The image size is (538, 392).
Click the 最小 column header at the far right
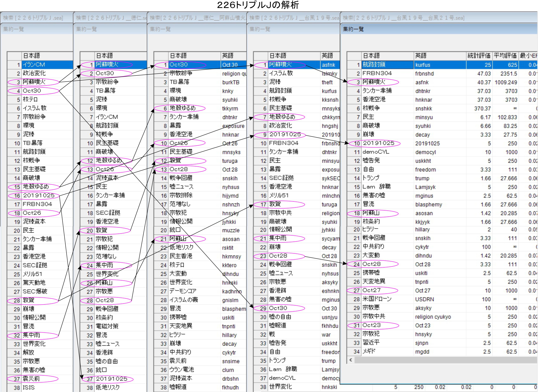coord(528,56)
